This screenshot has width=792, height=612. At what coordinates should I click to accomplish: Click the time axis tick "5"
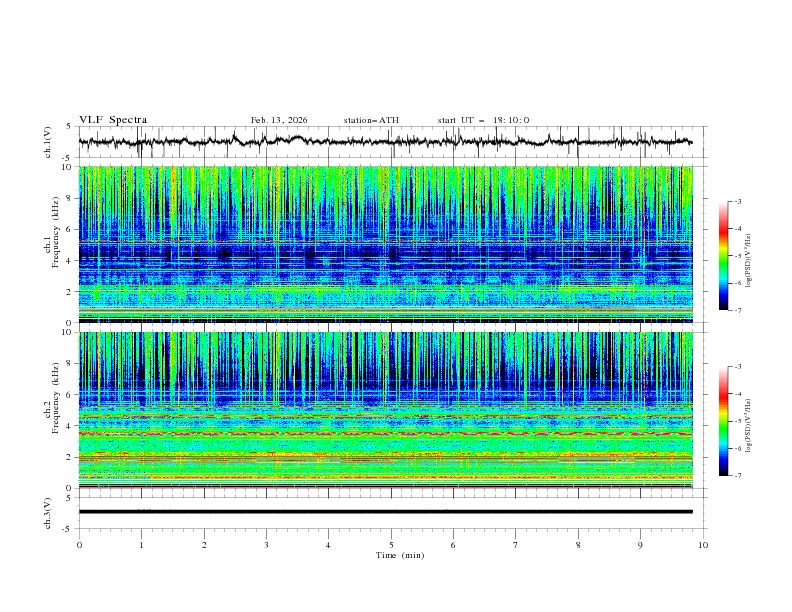click(x=391, y=545)
